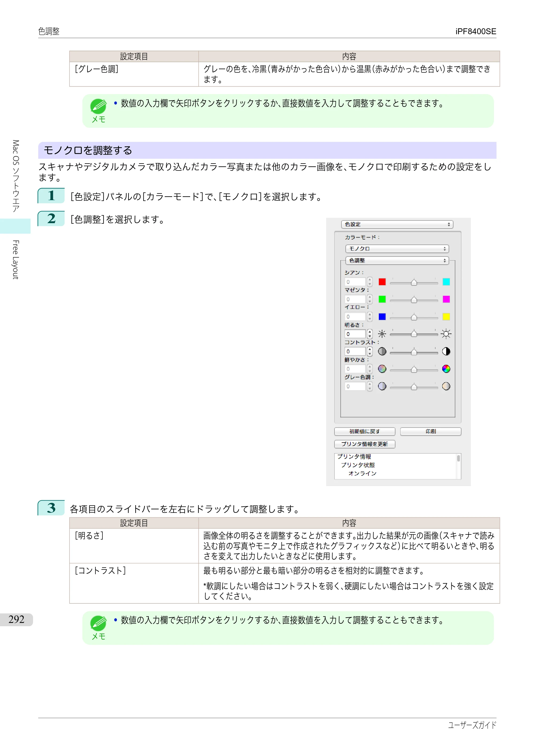This screenshot has width=535, height=756.
Task: Click the large sun brighter icon
Action: click(446, 334)
